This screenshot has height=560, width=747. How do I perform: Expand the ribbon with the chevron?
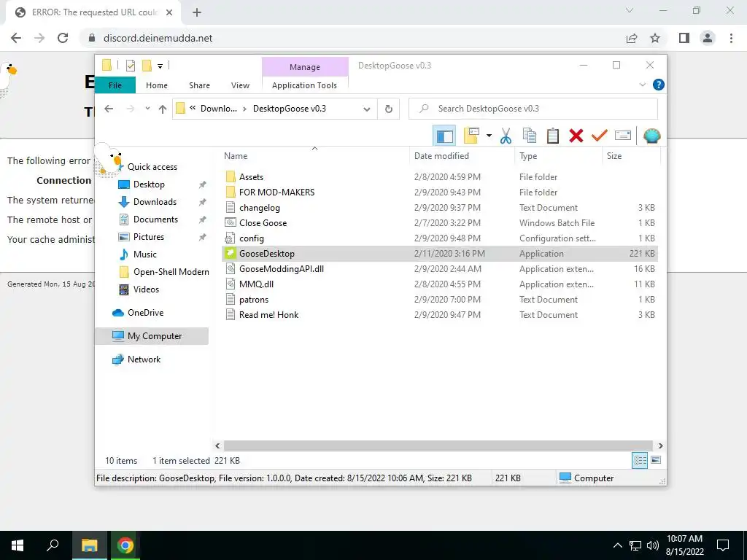(x=642, y=85)
